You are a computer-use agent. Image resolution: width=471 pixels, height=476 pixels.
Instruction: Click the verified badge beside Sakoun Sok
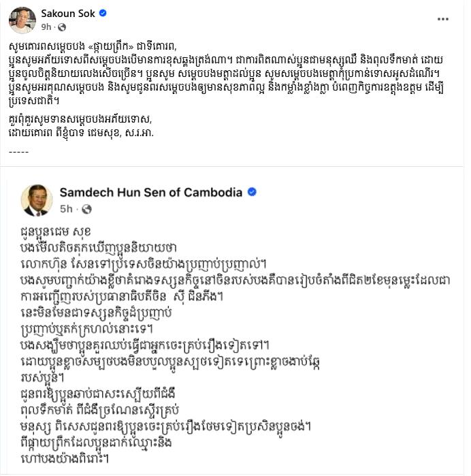click(103, 13)
